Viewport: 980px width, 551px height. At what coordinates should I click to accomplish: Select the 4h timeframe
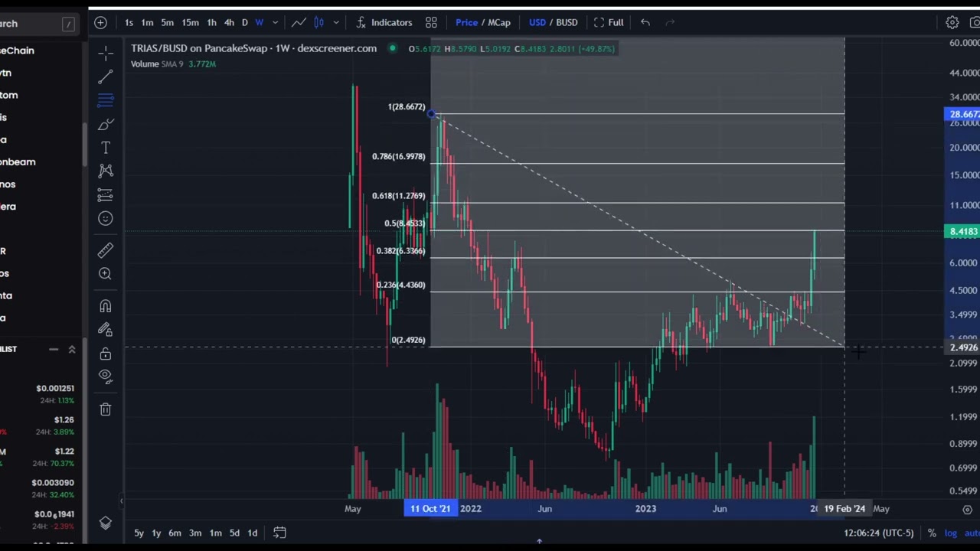[229, 22]
